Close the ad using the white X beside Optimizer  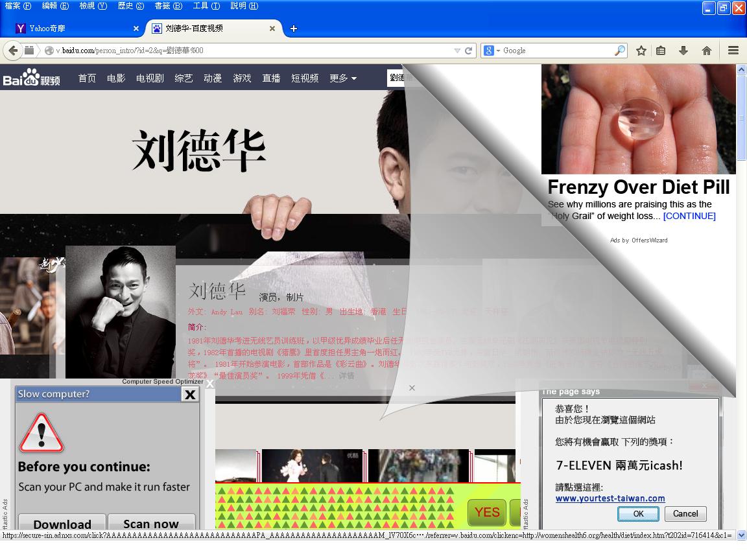209,383
